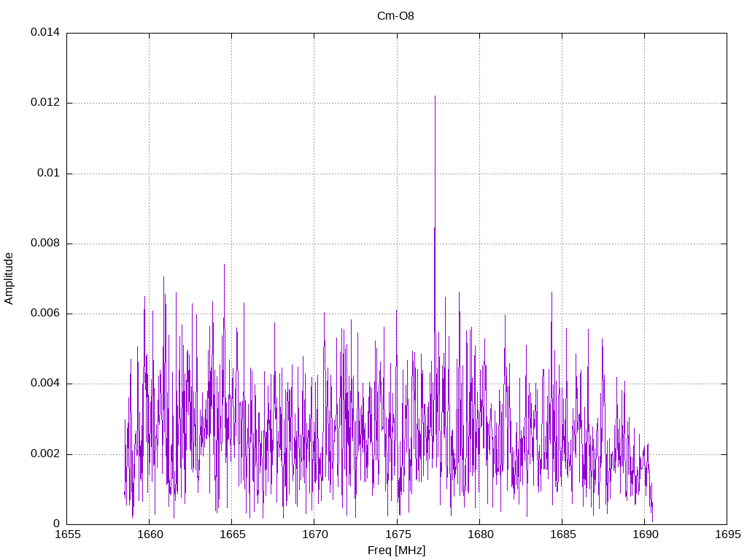Viewport: 747px width, 560px height.
Task: Click the plot title "Cm-O8"
Action: pyautogui.click(x=395, y=16)
